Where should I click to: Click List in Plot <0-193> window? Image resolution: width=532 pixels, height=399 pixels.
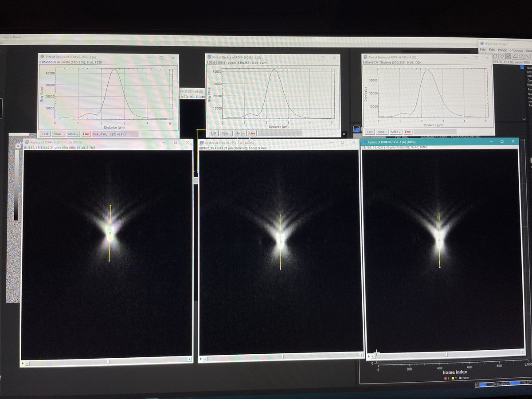[x=370, y=132]
